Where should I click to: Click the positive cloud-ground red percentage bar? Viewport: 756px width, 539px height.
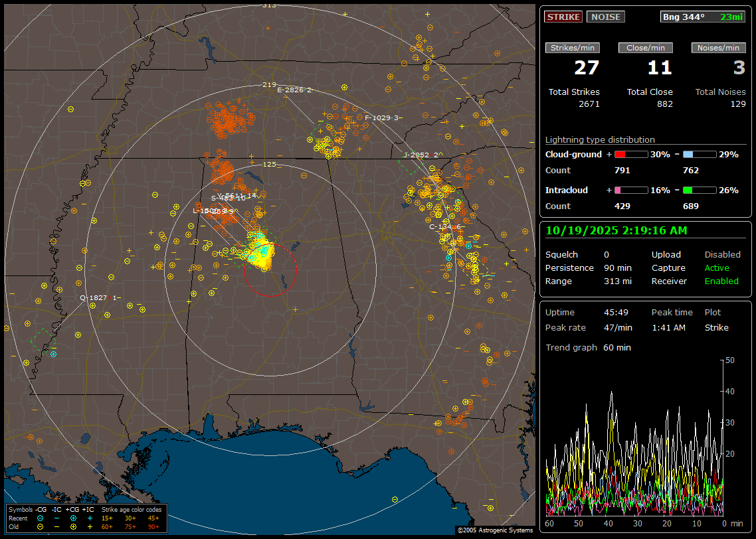[x=630, y=154]
